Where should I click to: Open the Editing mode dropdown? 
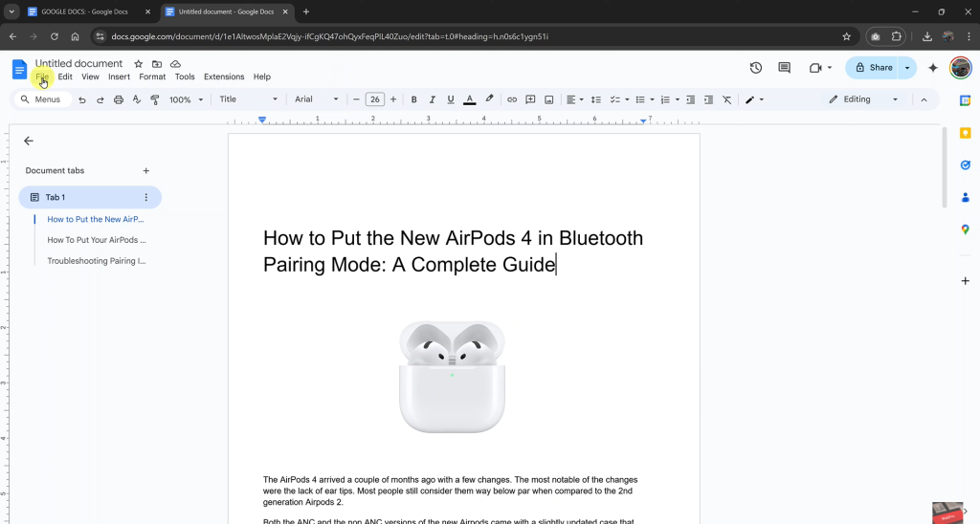point(863,99)
